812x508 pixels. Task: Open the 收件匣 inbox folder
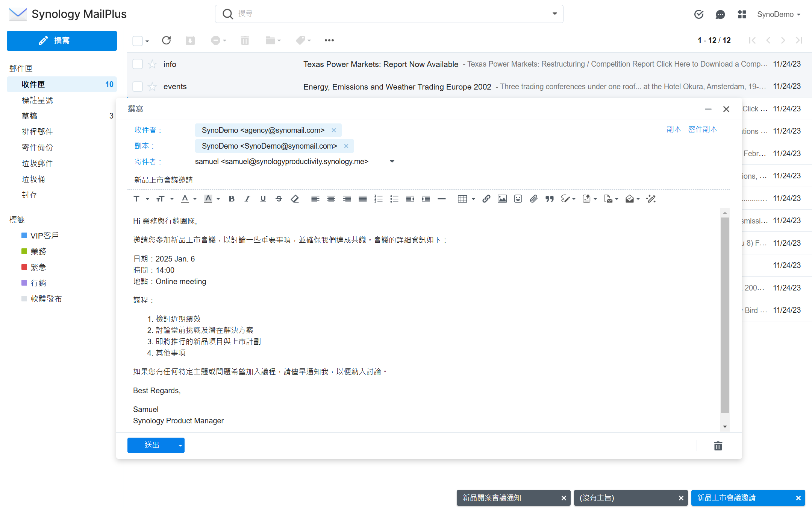tap(62, 84)
